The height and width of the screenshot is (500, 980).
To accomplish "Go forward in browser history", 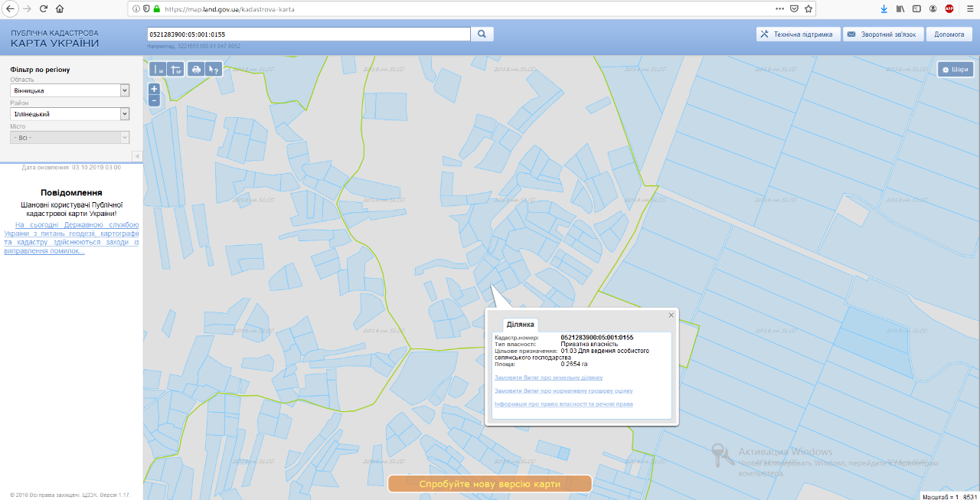I will [x=28, y=8].
